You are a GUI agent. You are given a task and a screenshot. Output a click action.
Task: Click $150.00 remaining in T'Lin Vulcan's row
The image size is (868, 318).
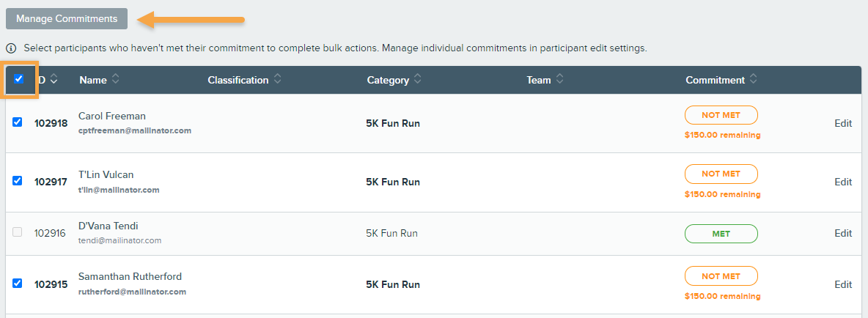pyautogui.click(x=722, y=194)
